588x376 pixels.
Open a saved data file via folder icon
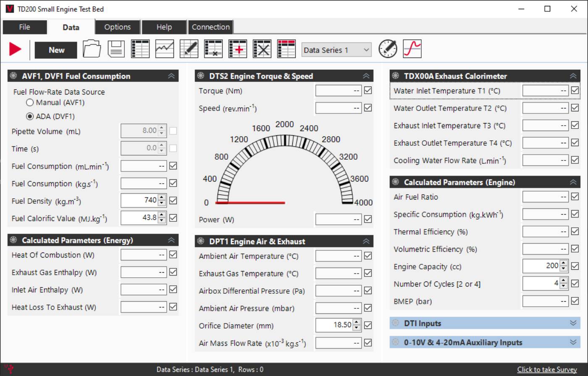92,49
